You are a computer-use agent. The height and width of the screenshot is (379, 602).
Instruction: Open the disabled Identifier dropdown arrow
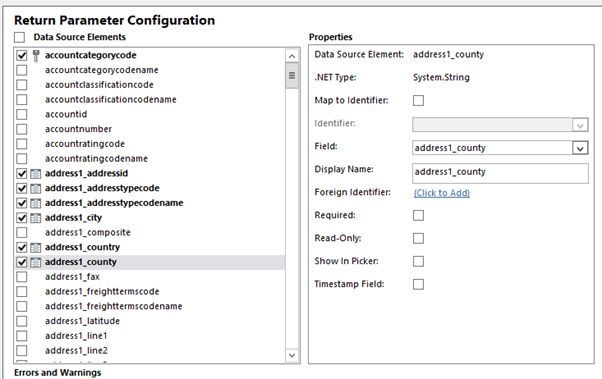tap(580, 125)
